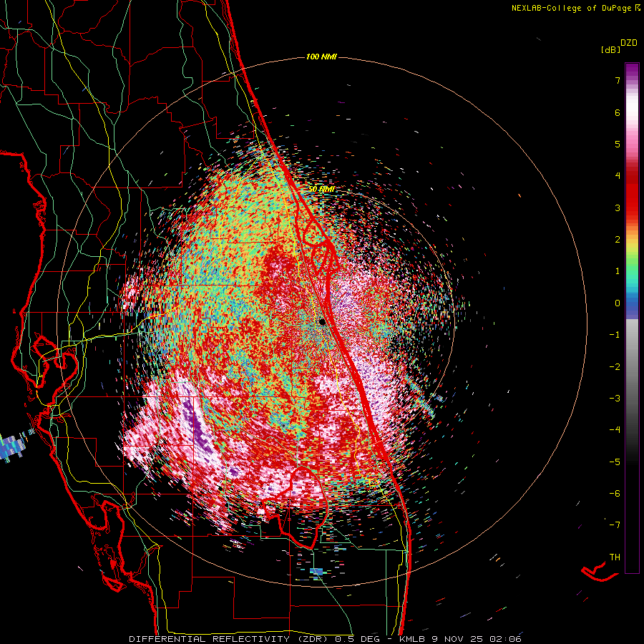Viewport: 644px width, 644px height.
Task: Click the -7 dB scale value
Action: pos(615,525)
